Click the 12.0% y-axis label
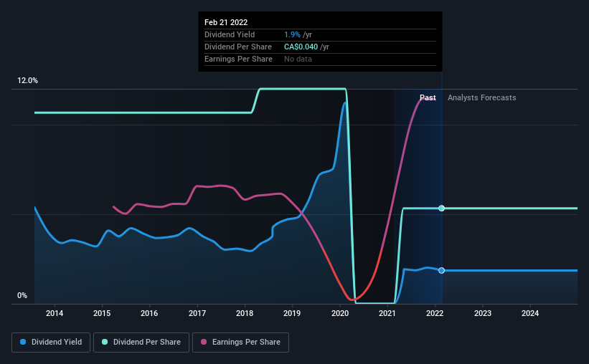The image size is (589, 364). click(27, 81)
